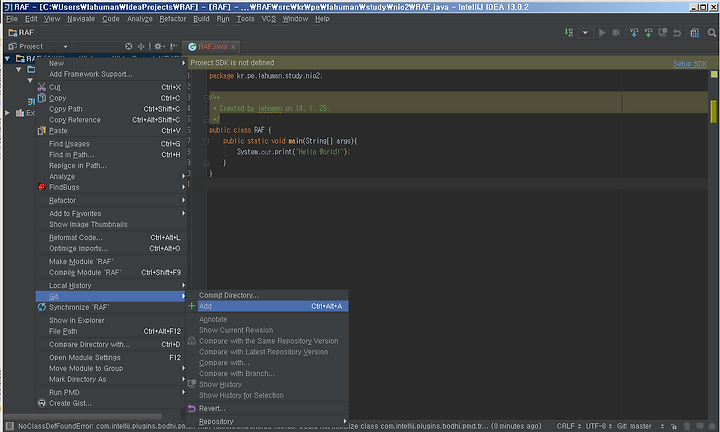Viewport: 720px width, 432px height.
Task: Click the Revert undo toolbar icon
Action: 677,33
